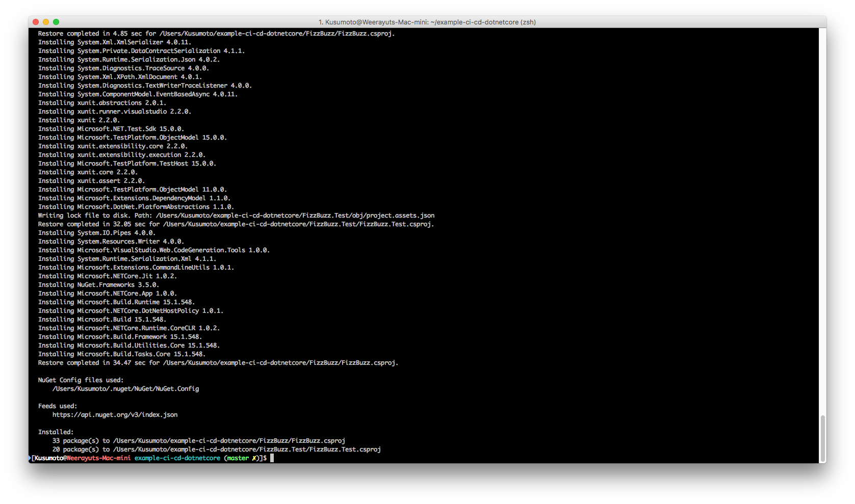Click 'Installing Microsoft.NETCore.Runtime.CoreCLR 1.0.2.' line
This screenshot has height=504, width=855.
[x=129, y=328]
